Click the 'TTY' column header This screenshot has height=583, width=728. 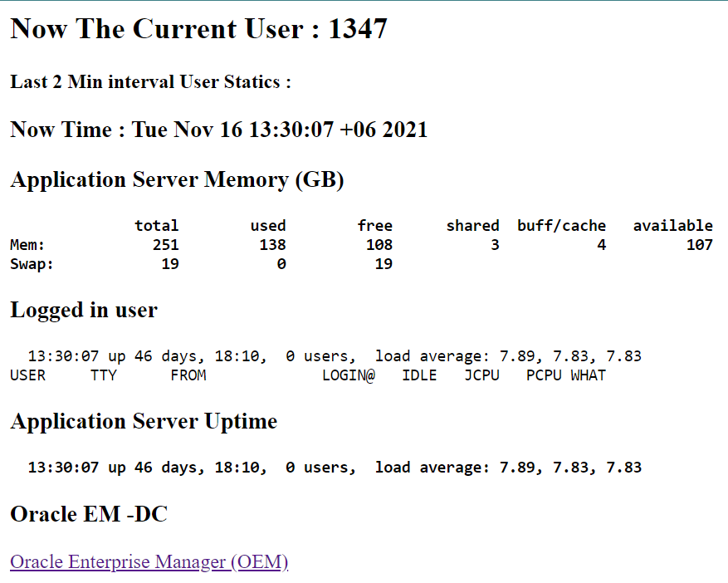point(104,375)
